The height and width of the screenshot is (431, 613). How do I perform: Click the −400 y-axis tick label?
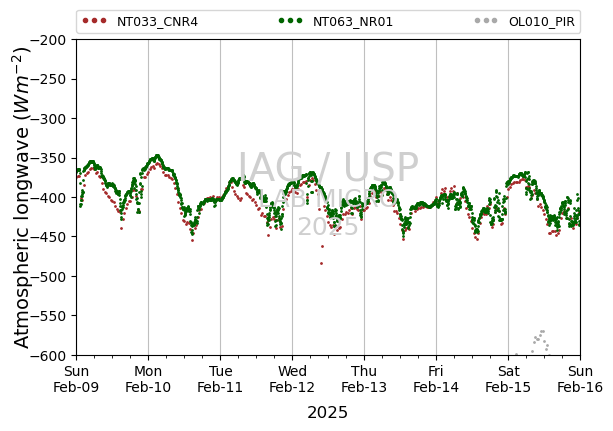click(x=48, y=198)
